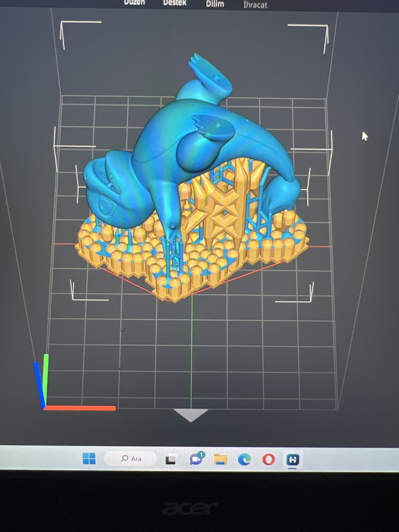
Task: Open File Explorer from the taskbar
Action: coord(220,459)
